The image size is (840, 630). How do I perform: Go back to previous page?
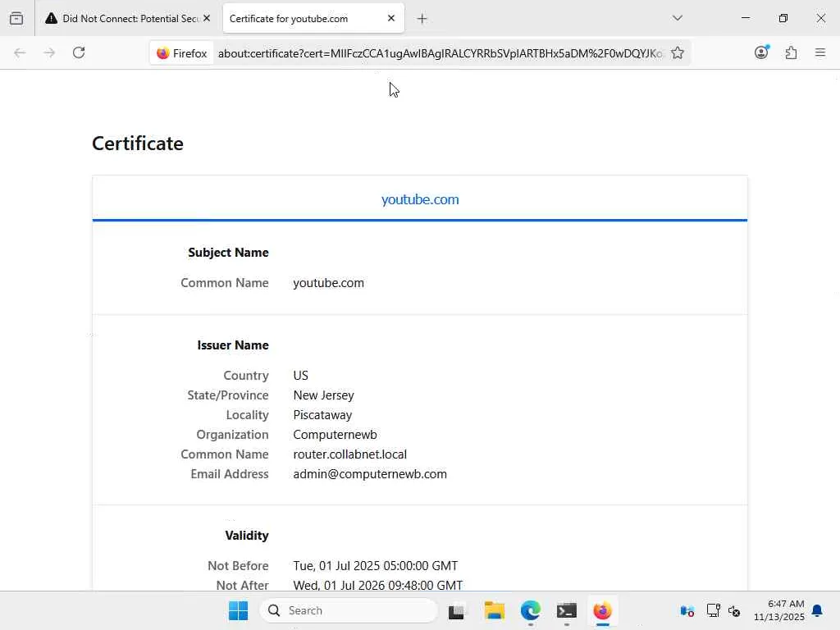coord(20,52)
